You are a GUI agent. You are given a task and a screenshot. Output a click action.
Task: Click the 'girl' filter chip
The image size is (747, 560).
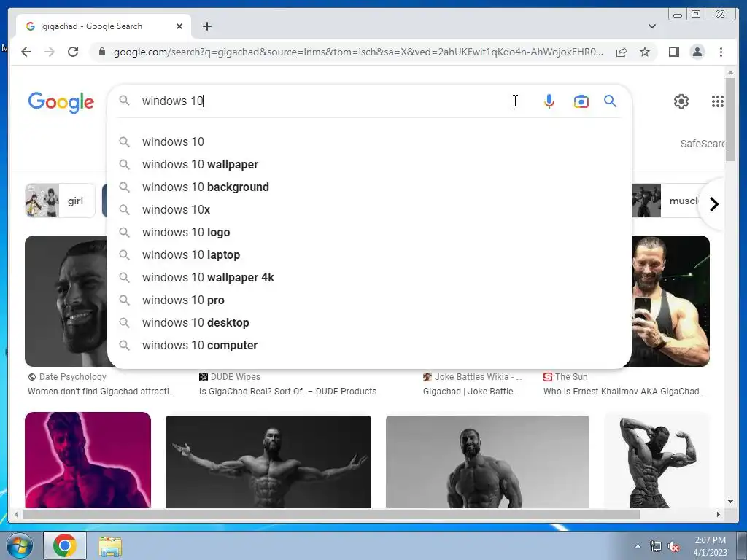coord(60,201)
